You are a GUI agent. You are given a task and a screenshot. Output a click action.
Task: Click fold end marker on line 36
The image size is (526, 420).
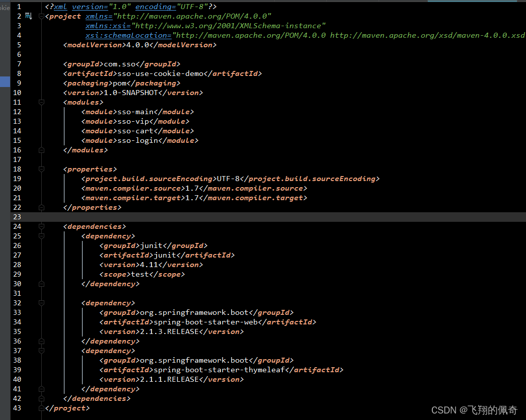point(42,341)
